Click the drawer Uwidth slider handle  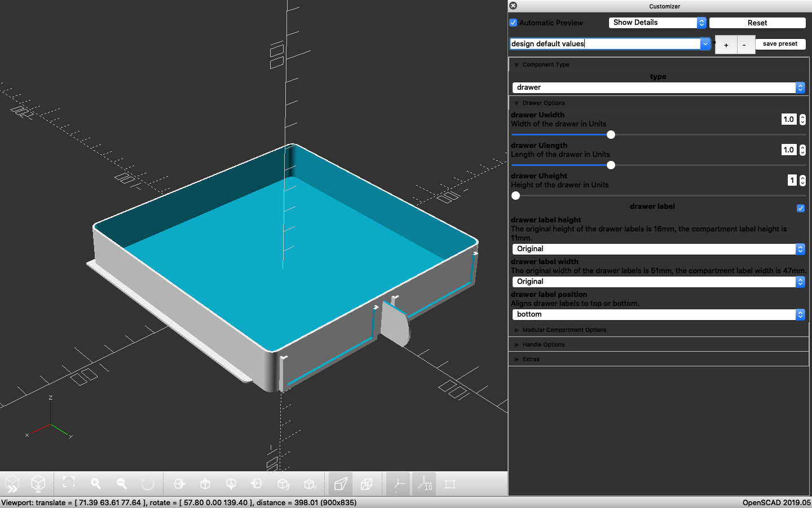click(611, 135)
